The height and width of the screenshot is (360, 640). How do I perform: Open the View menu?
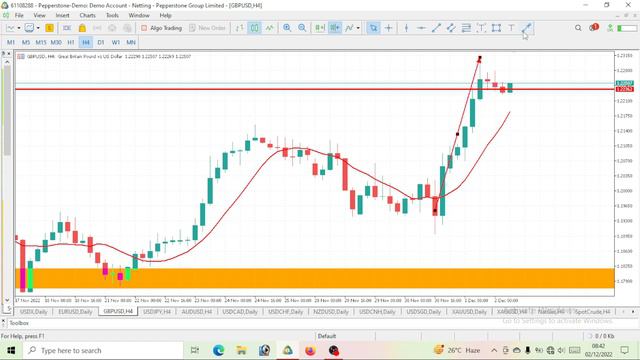click(x=39, y=15)
